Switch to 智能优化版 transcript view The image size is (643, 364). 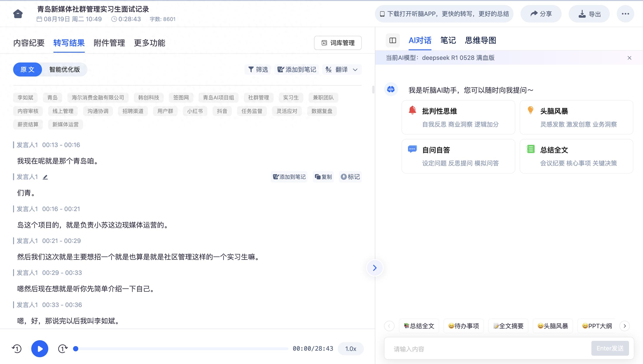(65, 69)
